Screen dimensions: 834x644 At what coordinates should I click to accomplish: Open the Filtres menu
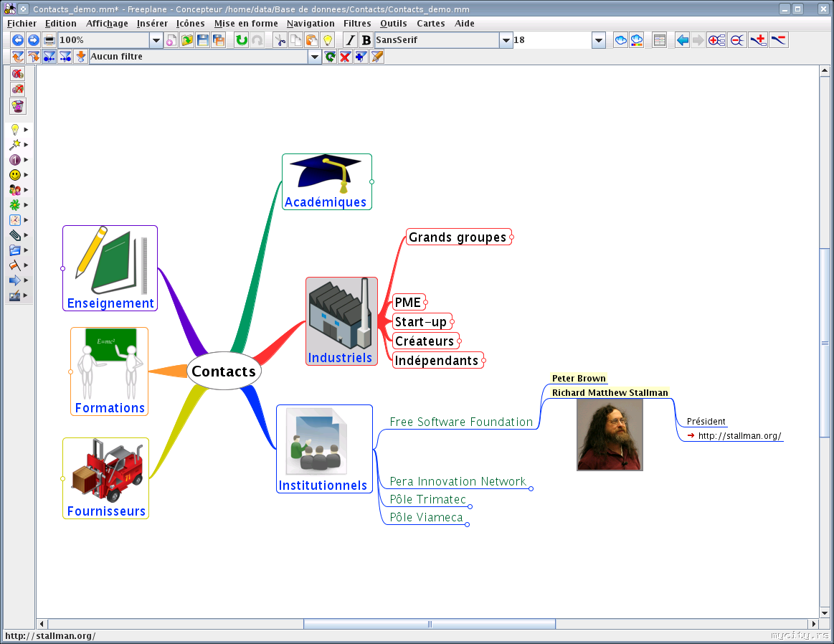357,24
